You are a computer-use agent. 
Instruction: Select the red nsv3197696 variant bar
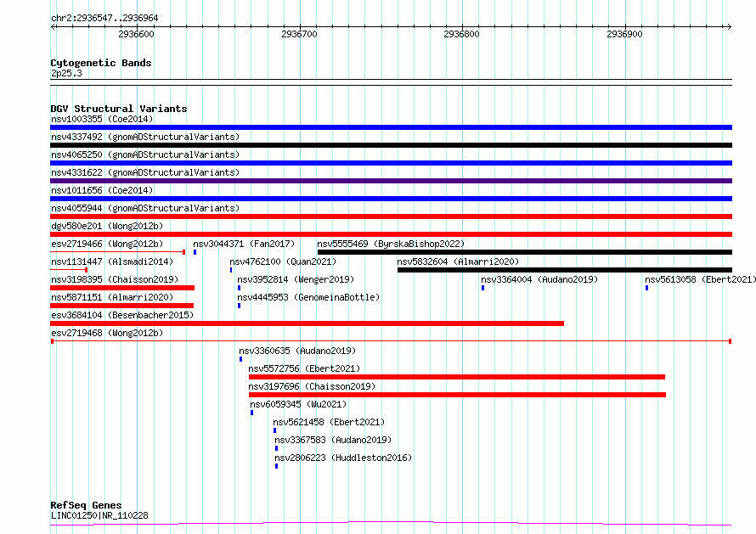pyautogui.click(x=458, y=395)
